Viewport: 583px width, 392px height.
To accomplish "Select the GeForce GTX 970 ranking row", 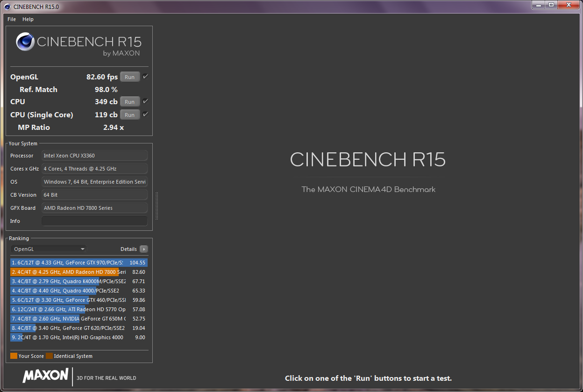I will (x=79, y=263).
